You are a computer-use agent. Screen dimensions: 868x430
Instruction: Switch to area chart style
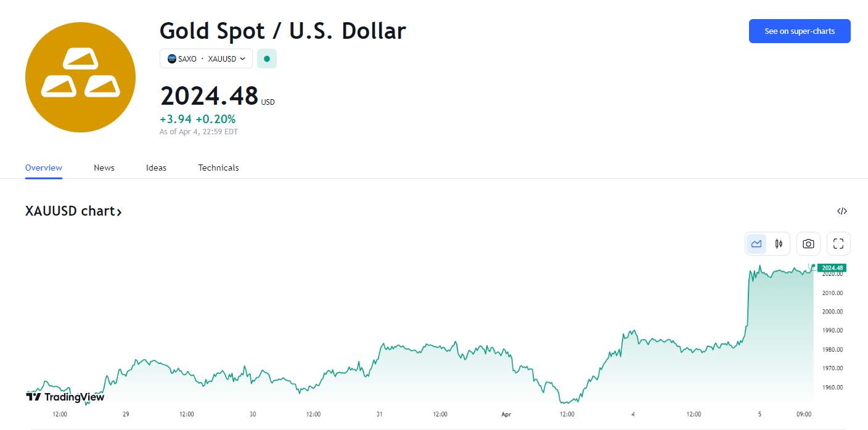[756, 243]
